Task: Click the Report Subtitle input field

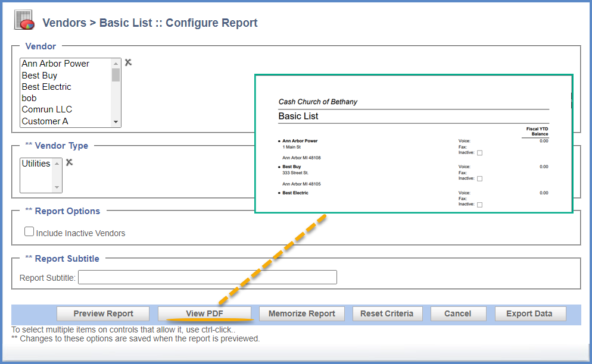Action: pos(207,277)
